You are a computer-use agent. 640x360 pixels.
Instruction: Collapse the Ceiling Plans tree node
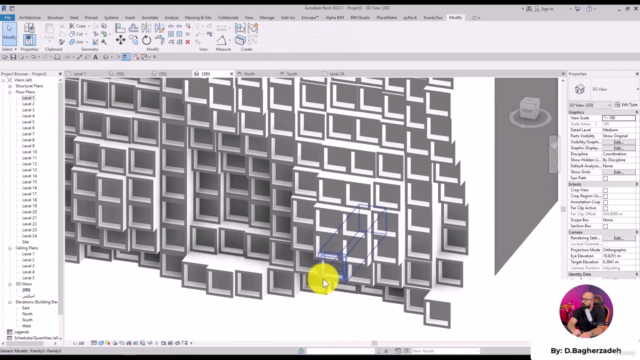(x=10, y=248)
